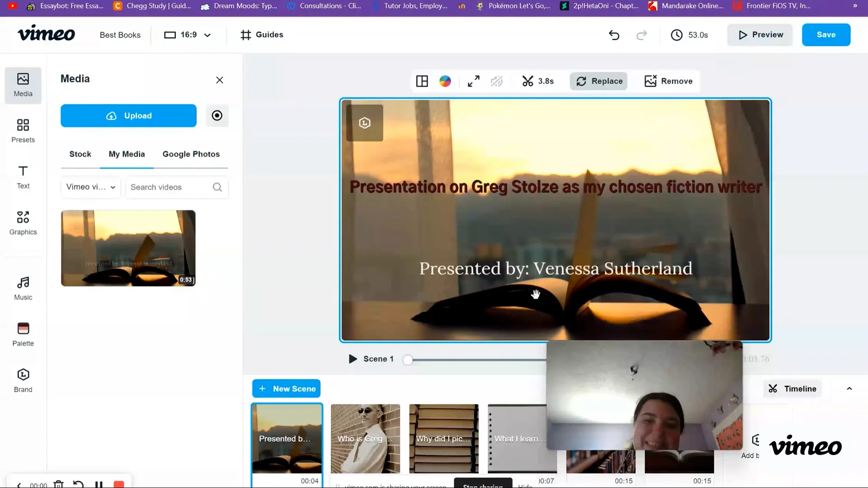Toggle the Guides option
This screenshot has width=868, height=488.
tap(262, 35)
